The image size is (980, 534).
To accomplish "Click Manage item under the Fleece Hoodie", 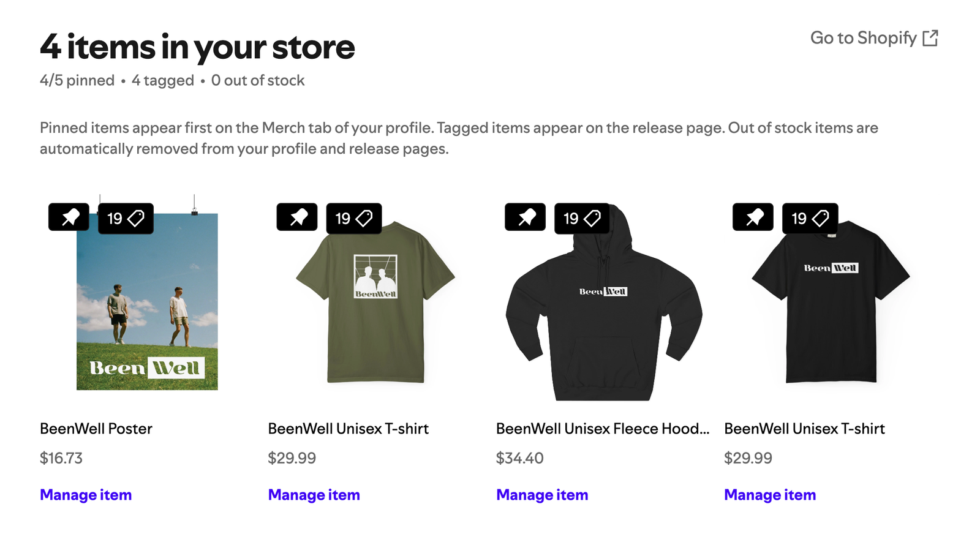I will click(541, 495).
